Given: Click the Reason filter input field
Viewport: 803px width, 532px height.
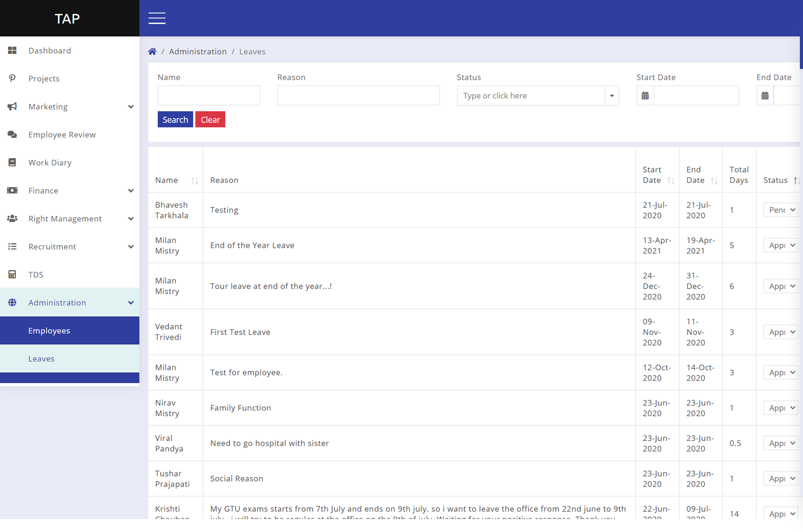Looking at the screenshot, I should click(x=358, y=96).
